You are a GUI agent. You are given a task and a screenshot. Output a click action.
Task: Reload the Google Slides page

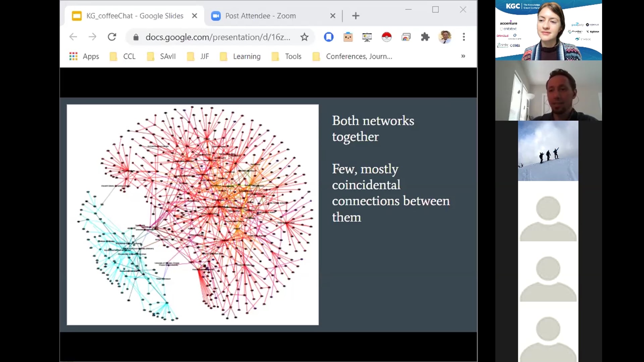coord(112,37)
